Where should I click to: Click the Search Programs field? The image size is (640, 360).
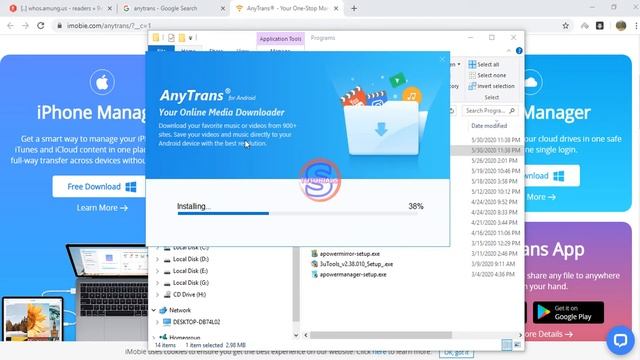click(x=490, y=111)
